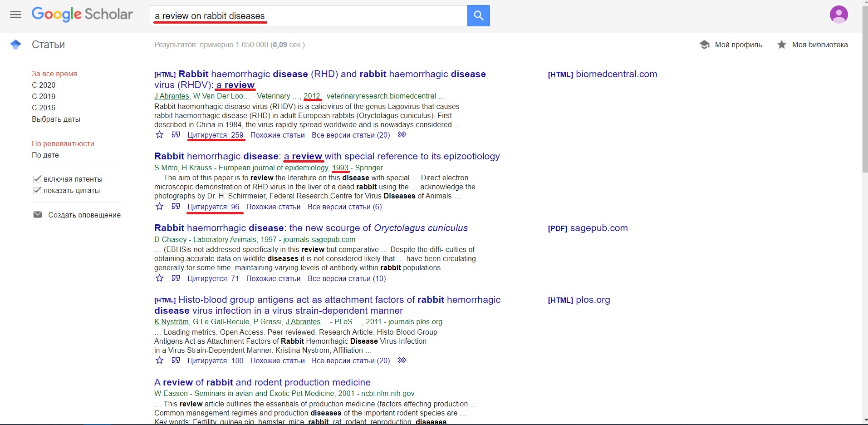
Task: Cite the first result using quote icon
Action: [x=176, y=135]
